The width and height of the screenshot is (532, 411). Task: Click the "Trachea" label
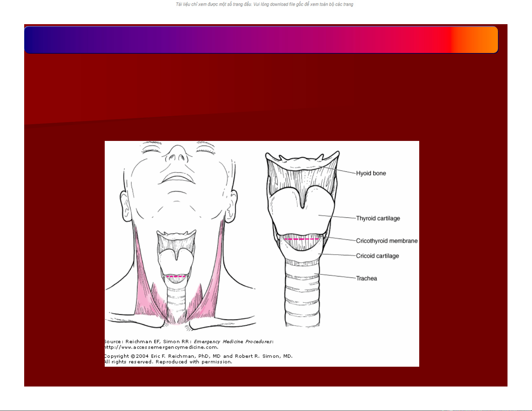tap(366, 278)
